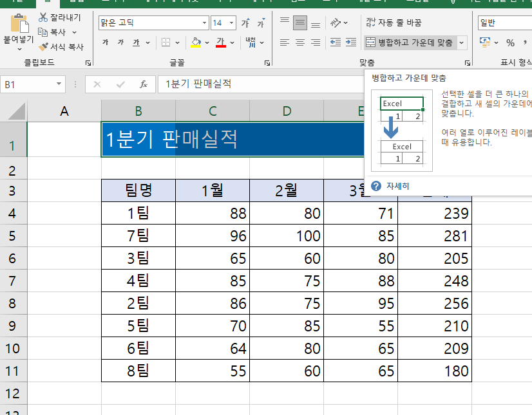
Task: Apply percent style with the % icon
Action: tap(510, 42)
